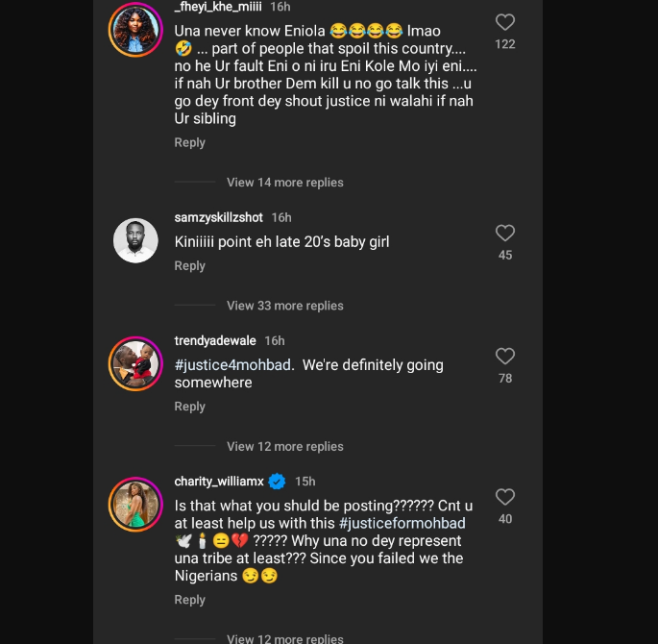
Task: Expand View 12 more replies under trendyadewale's comment
Action: pos(284,446)
